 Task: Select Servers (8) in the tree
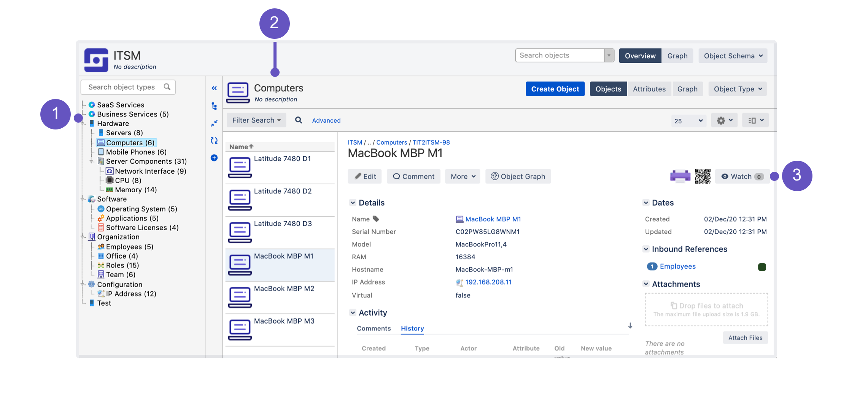tap(124, 133)
